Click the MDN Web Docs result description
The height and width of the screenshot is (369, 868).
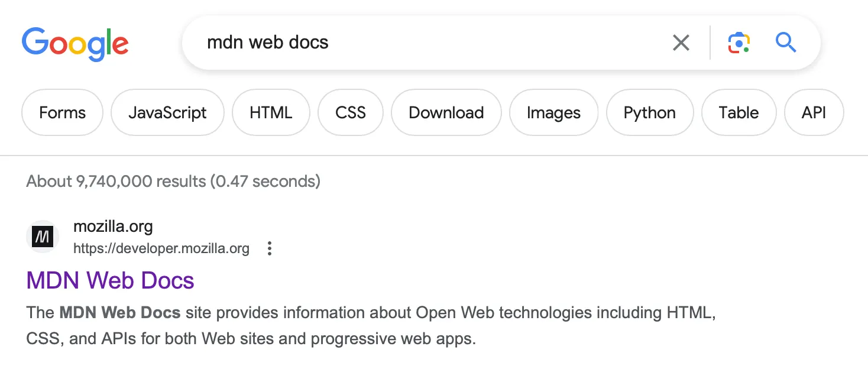coord(355,326)
